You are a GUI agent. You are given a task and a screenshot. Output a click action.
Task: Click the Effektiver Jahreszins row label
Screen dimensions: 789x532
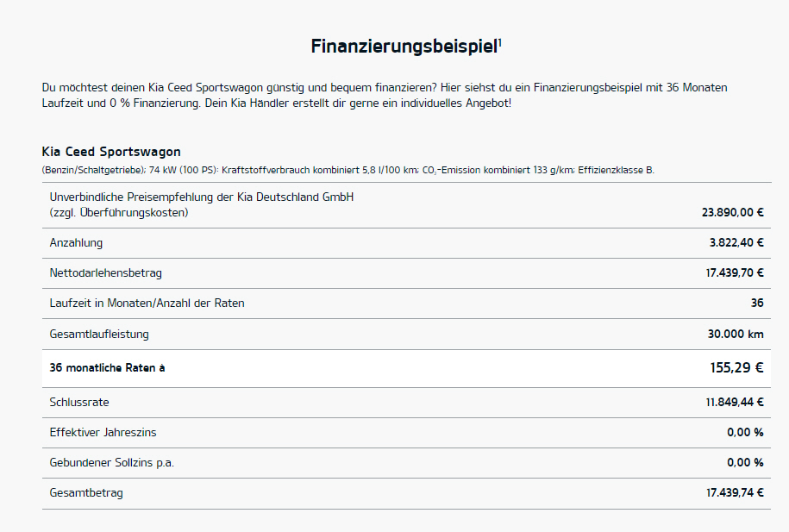click(103, 432)
